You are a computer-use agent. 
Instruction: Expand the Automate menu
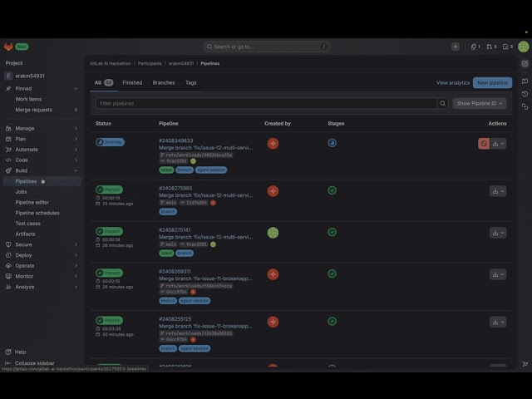42,150
